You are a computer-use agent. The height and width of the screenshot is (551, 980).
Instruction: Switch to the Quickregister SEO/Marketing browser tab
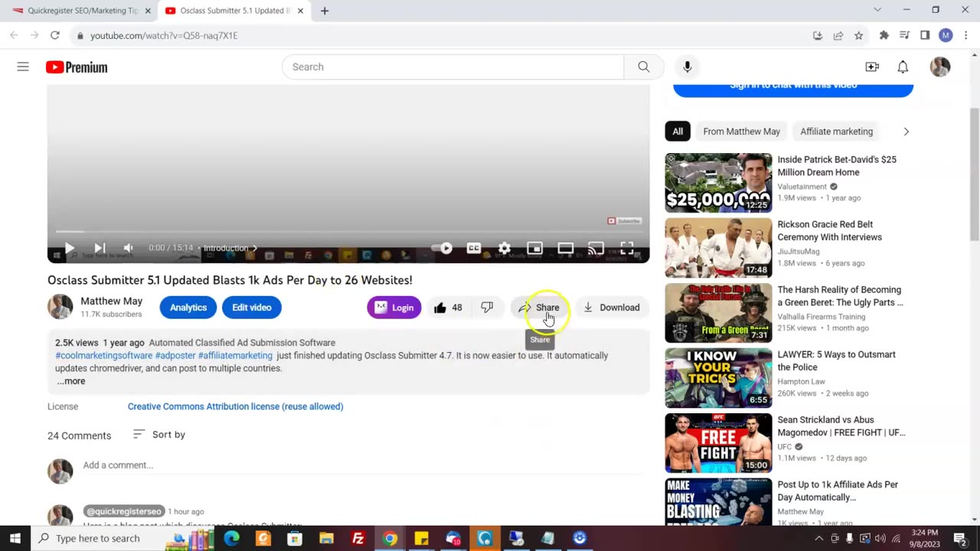point(80,11)
